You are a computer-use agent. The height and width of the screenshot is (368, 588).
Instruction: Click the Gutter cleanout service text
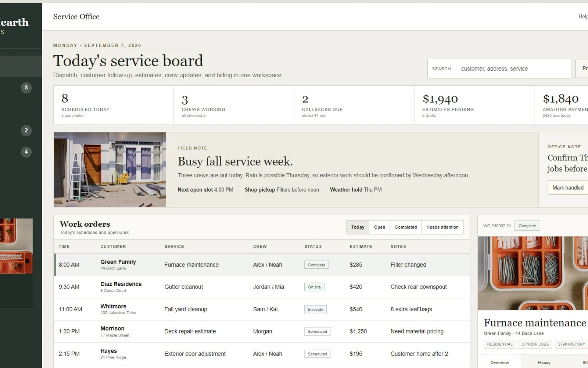pyautogui.click(x=183, y=287)
